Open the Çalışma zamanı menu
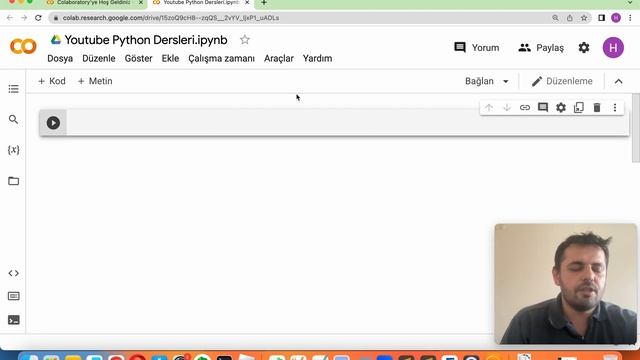640x360 pixels. click(x=221, y=58)
